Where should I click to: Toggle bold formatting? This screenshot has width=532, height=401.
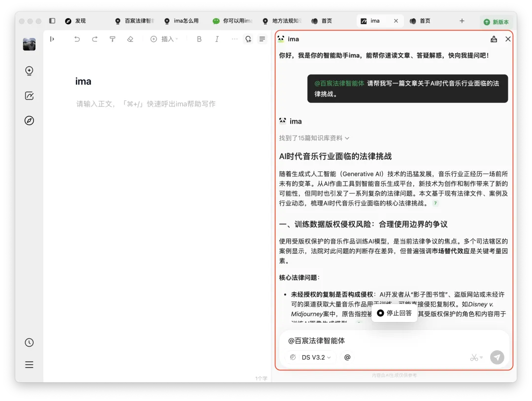[199, 39]
